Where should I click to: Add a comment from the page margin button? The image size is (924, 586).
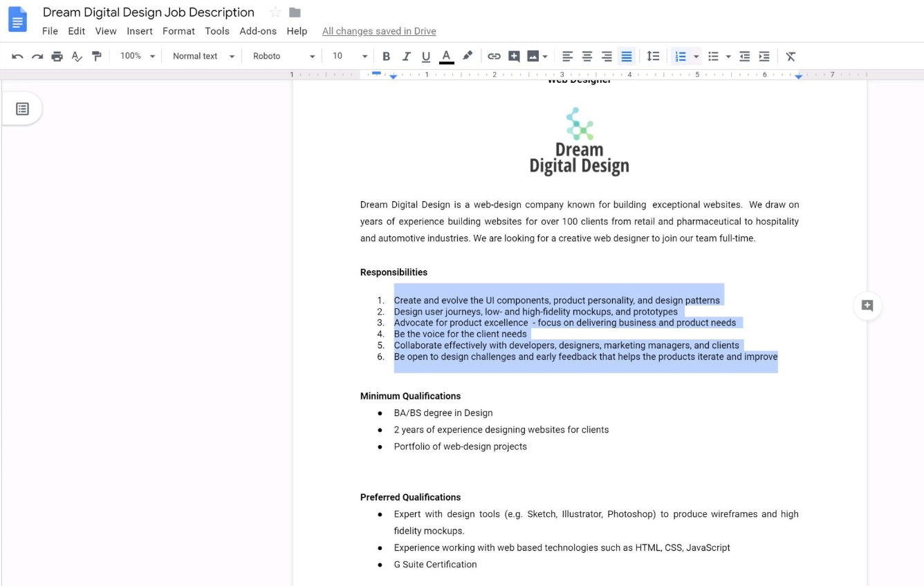[x=867, y=305]
